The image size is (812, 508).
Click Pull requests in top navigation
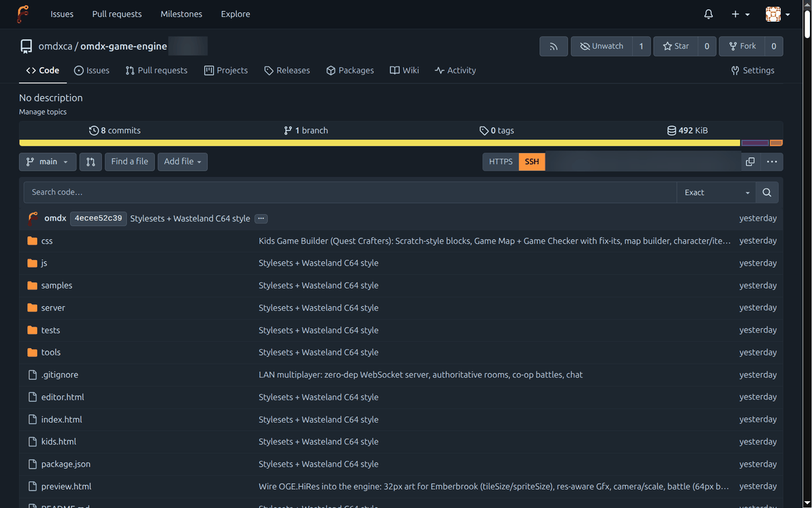(117, 14)
